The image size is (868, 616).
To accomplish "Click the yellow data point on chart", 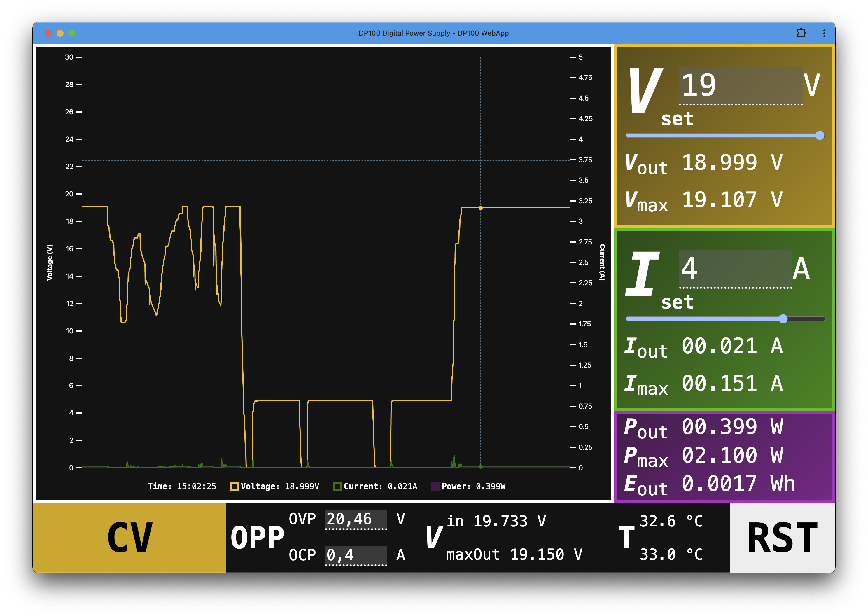I will point(480,208).
